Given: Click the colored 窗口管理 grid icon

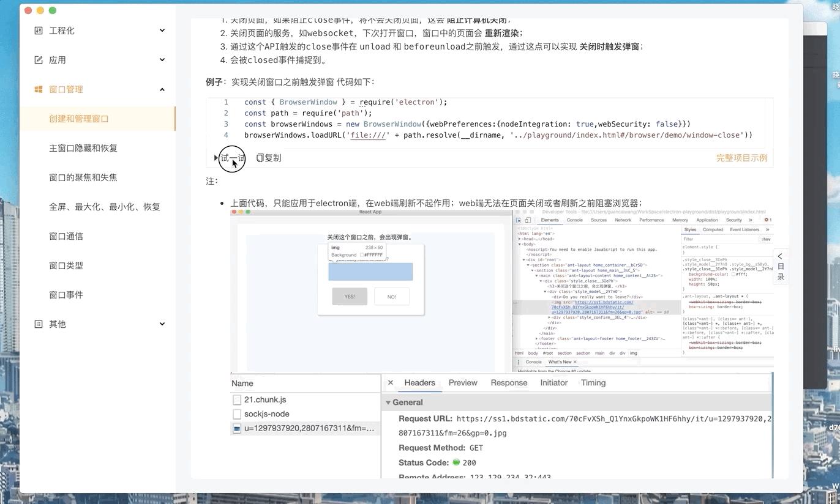Looking at the screenshot, I should click(x=38, y=89).
